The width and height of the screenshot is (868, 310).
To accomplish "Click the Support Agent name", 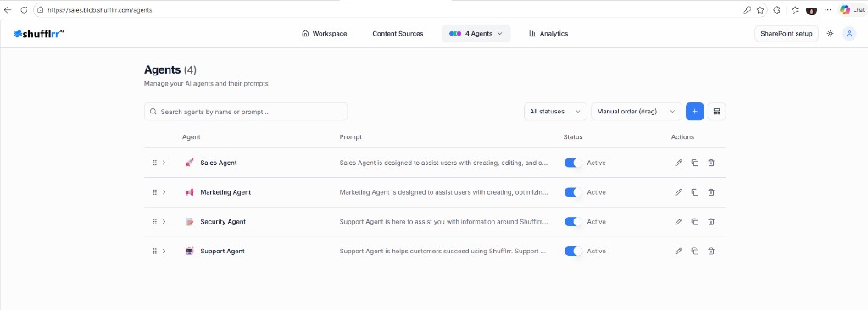I will 223,251.
